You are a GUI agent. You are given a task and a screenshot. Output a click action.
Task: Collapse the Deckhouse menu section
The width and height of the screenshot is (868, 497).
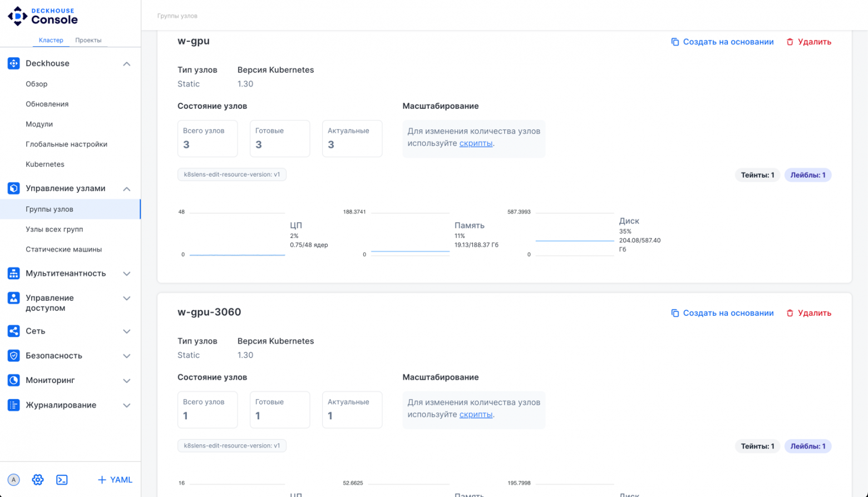point(127,64)
